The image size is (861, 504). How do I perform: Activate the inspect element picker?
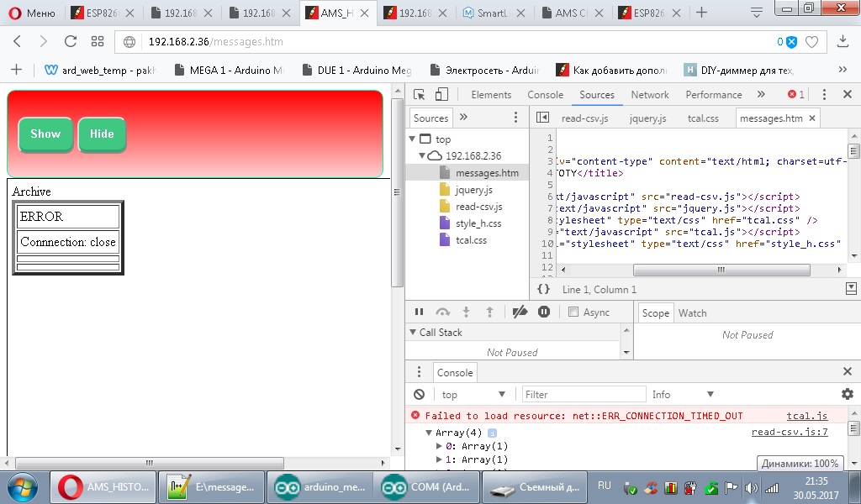(x=420, y=95)
